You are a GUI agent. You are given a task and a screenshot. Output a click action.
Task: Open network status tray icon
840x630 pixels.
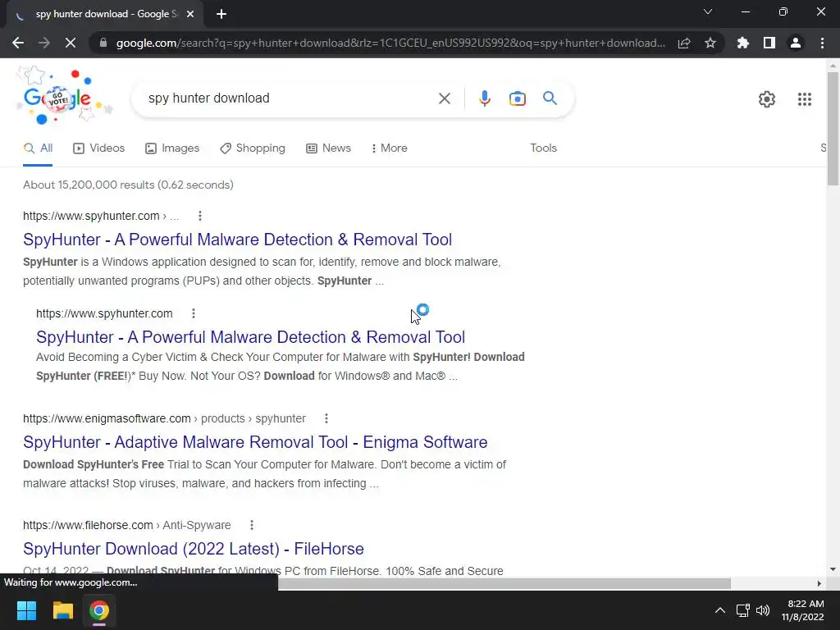click(742, 610)
